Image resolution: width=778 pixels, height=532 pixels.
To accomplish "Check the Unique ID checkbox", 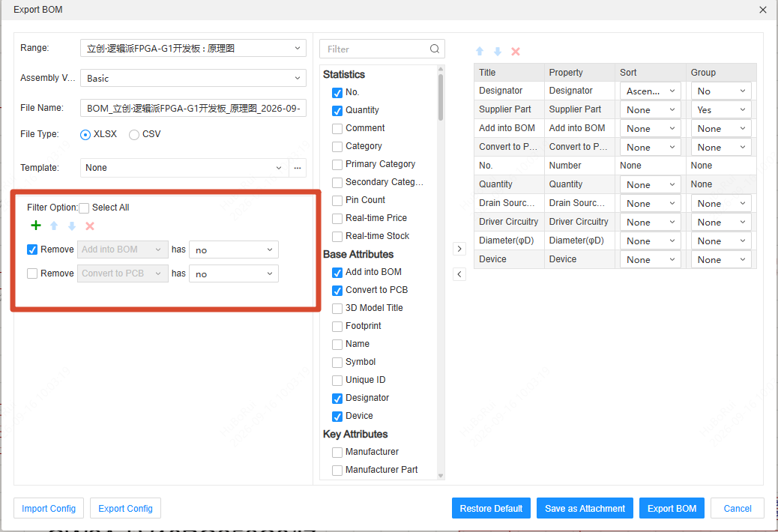I will 337,381.
